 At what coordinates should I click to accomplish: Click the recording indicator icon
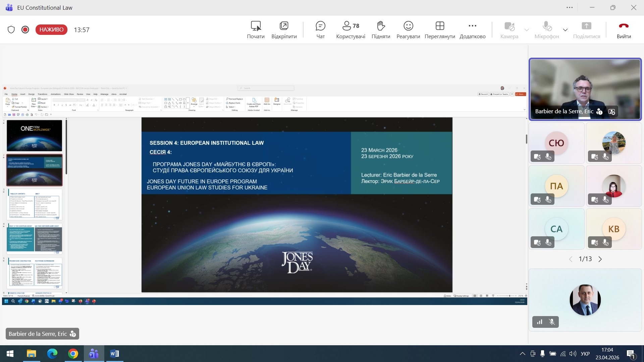point(25,29)
